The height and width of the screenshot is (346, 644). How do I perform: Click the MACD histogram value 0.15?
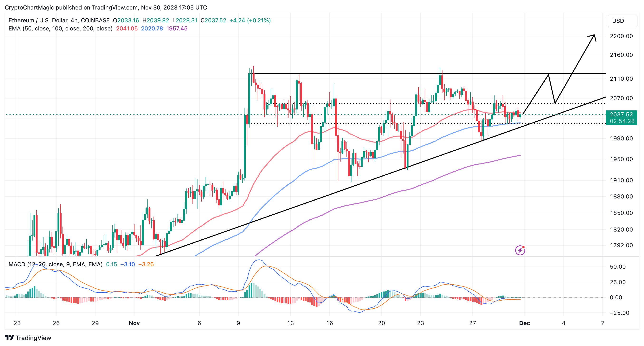click(111, 264)
